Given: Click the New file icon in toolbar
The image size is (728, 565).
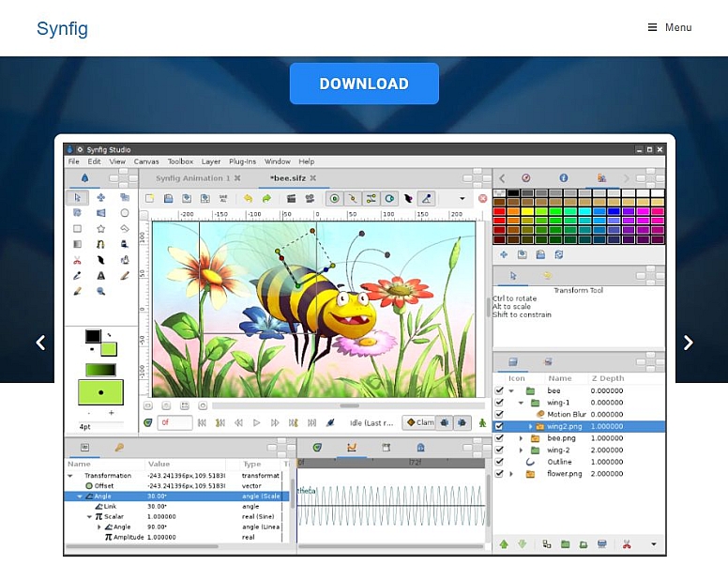Looking at the screenshot, I should 149,199.
